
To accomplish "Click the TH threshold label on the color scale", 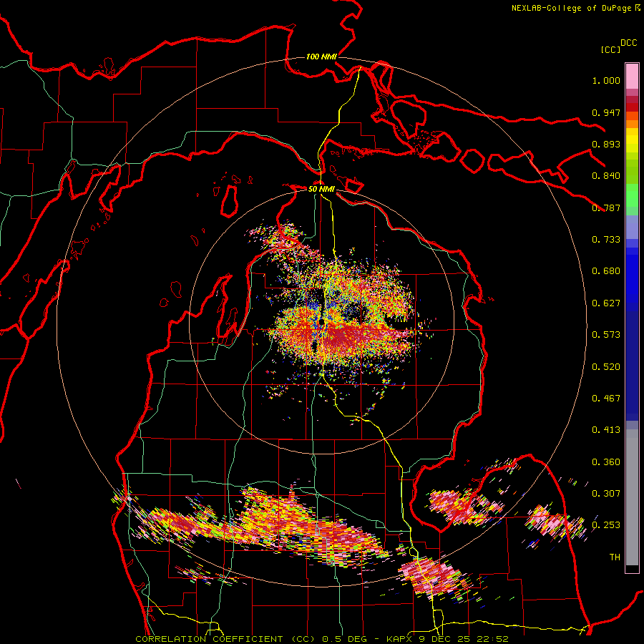I will click(615, 557).
